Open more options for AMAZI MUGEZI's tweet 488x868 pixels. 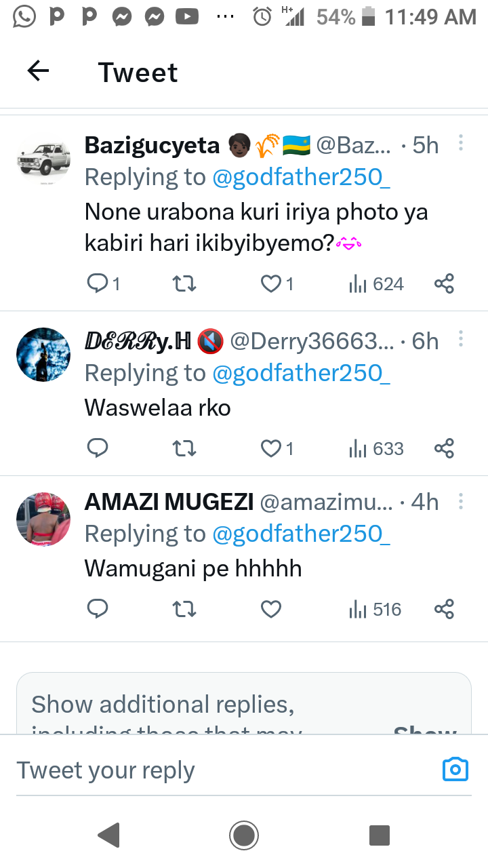[x=461, y=500]
